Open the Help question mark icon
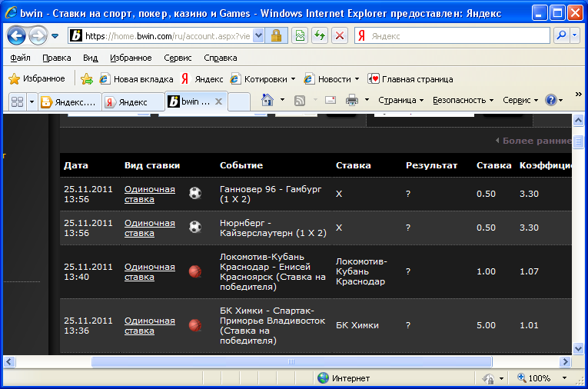The image size is (588, 389). 551,100
